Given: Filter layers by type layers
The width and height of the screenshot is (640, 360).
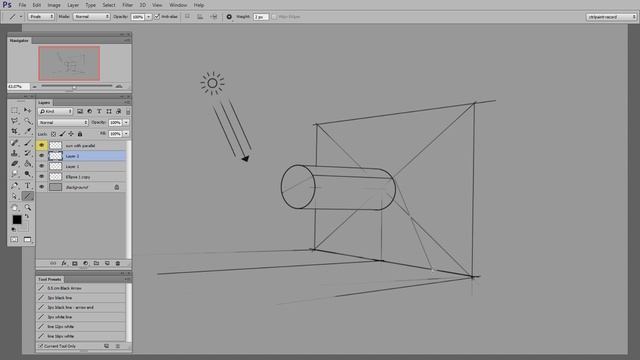Looking at the screenshot, I should tap(99, 111).
